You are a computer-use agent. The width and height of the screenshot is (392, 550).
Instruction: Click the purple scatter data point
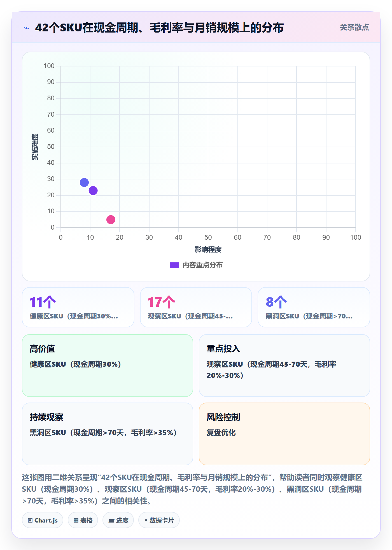pyautogui.click(x=93, y=191)
